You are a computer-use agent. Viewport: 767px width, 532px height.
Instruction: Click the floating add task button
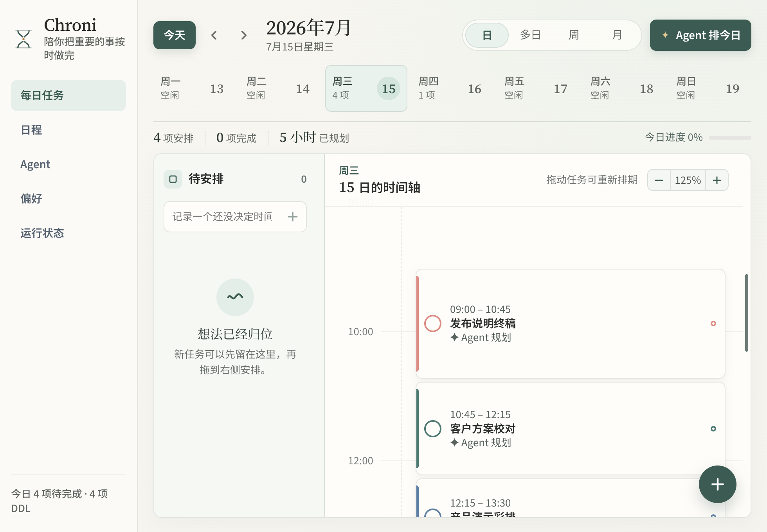[x=718, y=484]
